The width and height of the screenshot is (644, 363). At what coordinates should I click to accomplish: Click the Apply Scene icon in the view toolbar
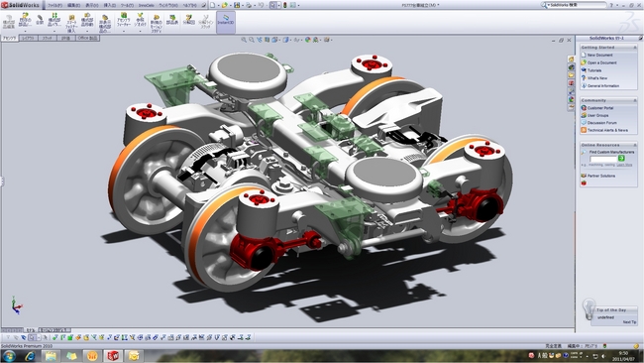point(315,40)
